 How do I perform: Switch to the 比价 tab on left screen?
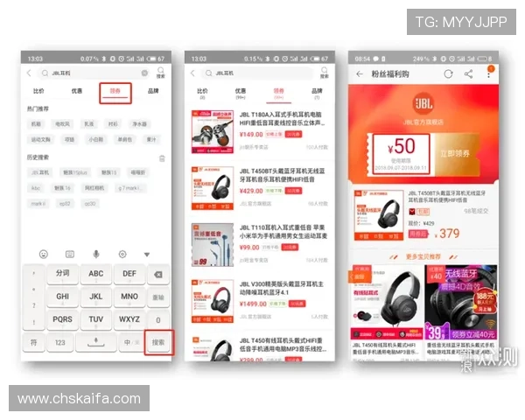[x=38, y=91]
